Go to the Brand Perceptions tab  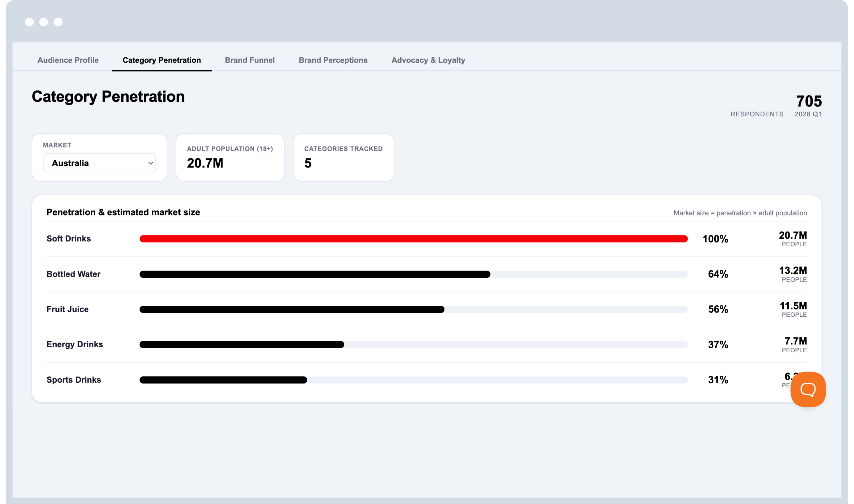[333, 60]
